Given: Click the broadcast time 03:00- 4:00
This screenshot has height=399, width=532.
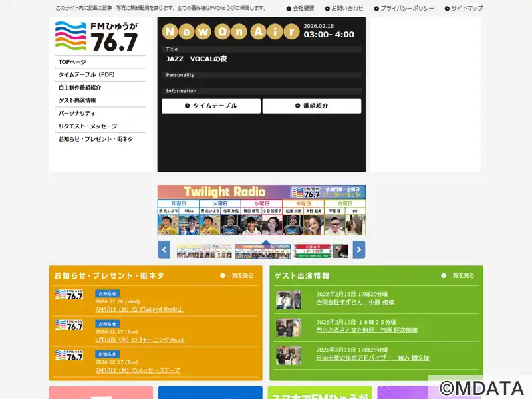Looking at the screenshot, I should pos(329,35).
